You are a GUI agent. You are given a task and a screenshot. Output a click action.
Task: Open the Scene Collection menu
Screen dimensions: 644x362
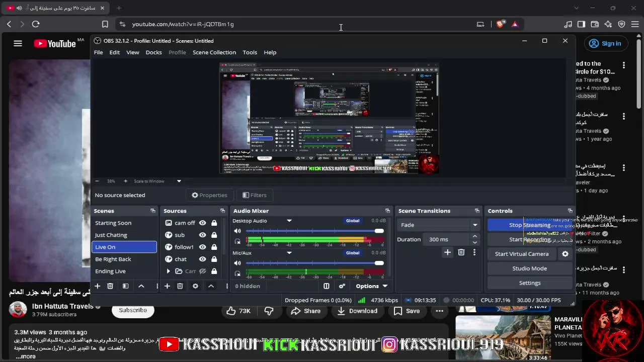point(214,52)
